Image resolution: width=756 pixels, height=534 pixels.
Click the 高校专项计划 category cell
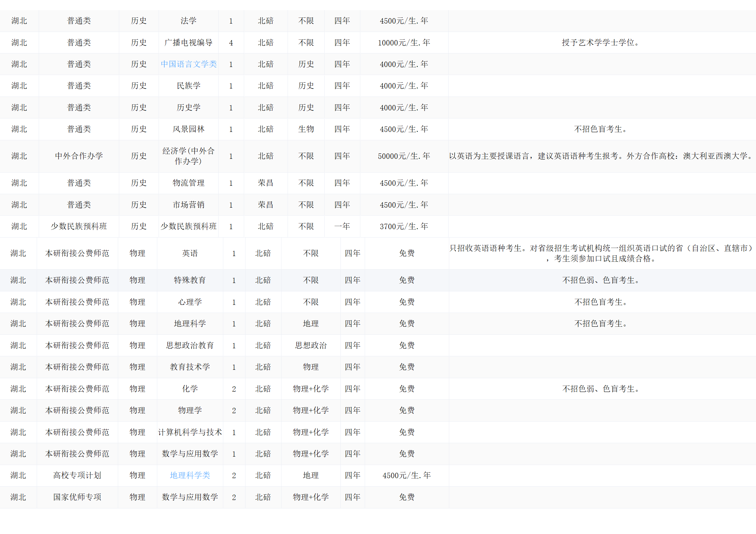77,475
